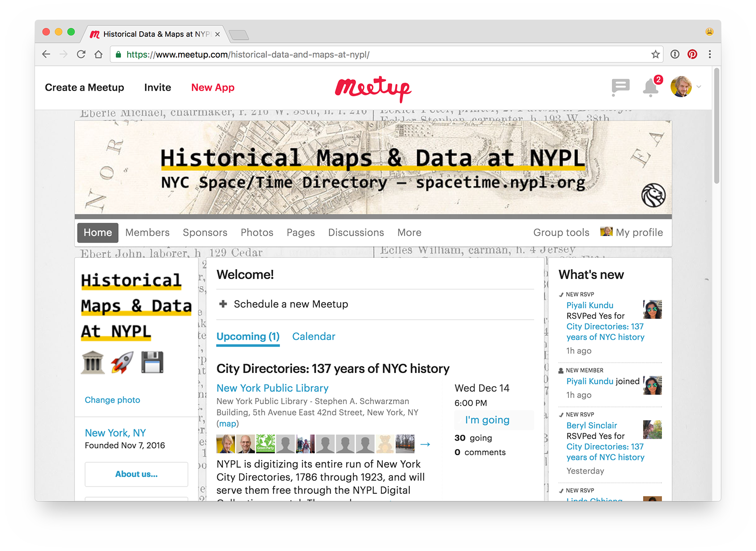Open the Pages tab
This screenshot has width=756, height=551.
(x=301, y=232)
